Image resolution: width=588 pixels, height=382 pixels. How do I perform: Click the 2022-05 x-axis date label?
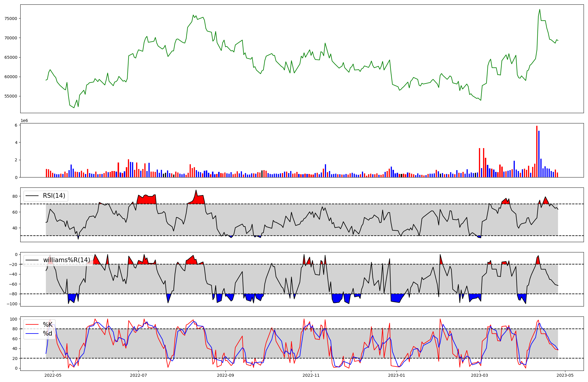pyautogui.click(x=53, y=375)
